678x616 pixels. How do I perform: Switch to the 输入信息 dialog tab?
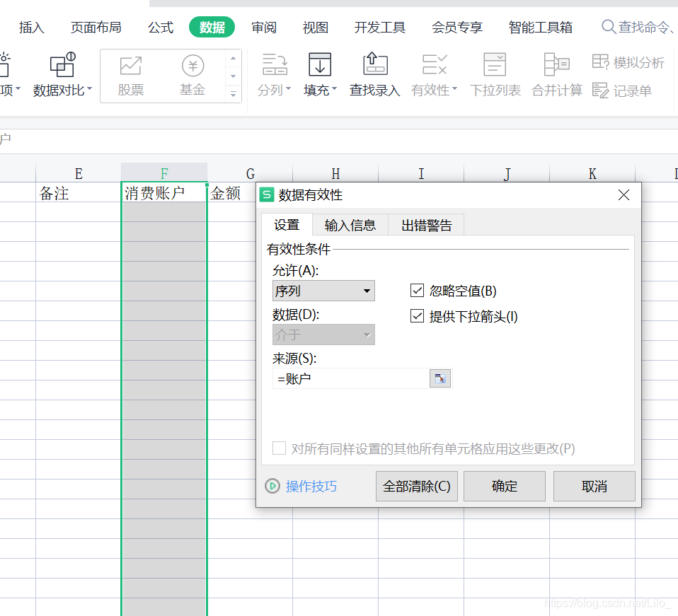point(350,225)
